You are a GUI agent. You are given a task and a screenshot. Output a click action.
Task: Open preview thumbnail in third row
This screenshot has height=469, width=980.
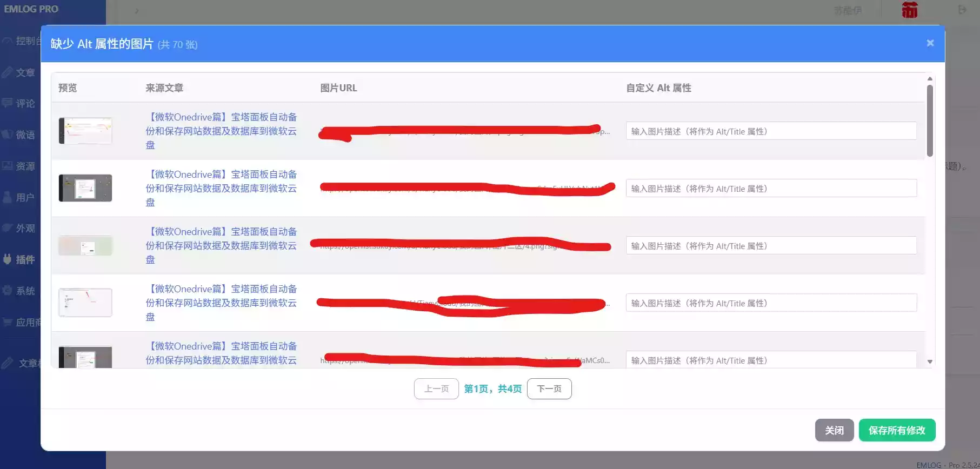pos(85,245)
